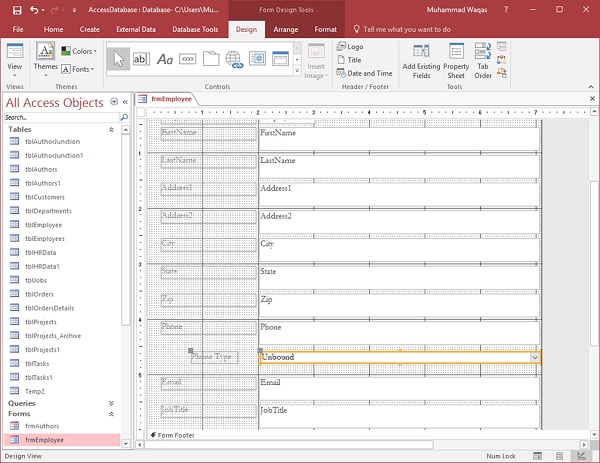Select the pointer Select tool in Controls
The image size is (600, 463).
118,59
